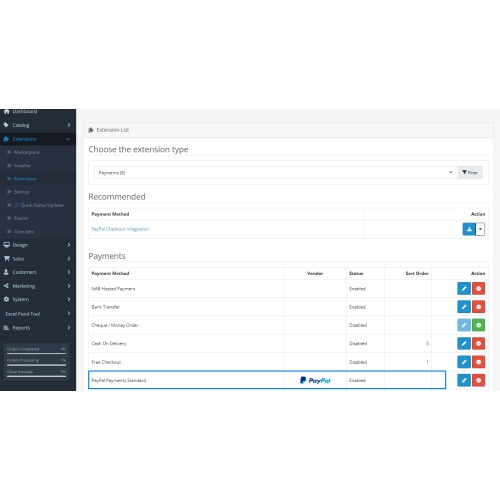Viewport: 500px width, 500px height.
Task: Select the highlighted Extensions submenu item
Action: coord(25,179)
